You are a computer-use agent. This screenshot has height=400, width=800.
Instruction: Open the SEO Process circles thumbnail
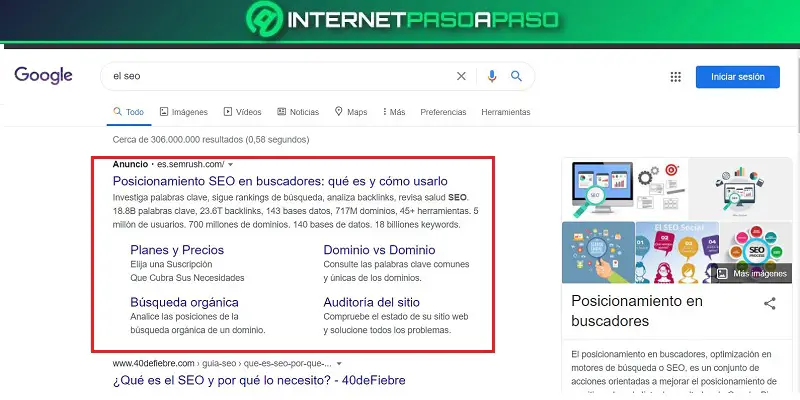click(x=756, y=245)
